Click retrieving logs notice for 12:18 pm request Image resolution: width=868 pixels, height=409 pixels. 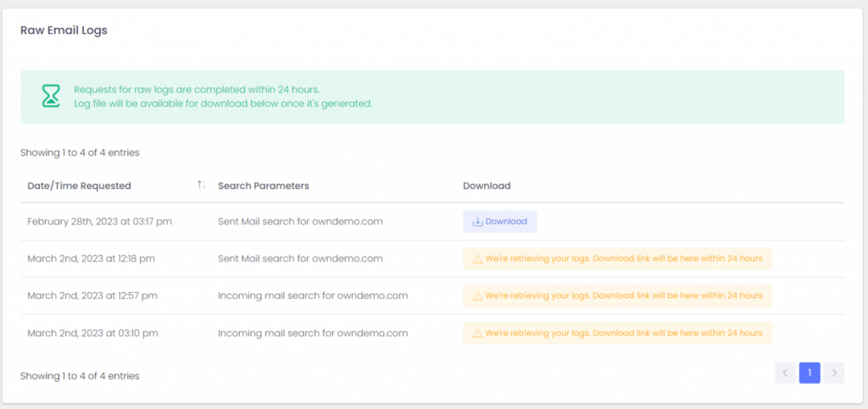tap(617, 258)
